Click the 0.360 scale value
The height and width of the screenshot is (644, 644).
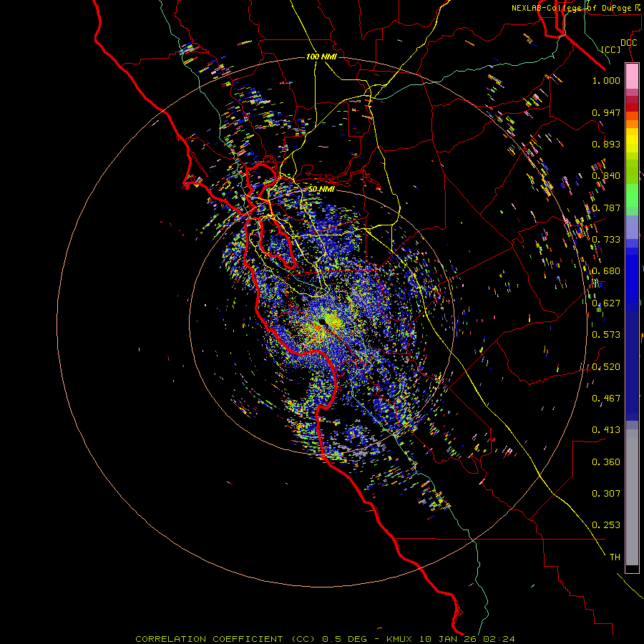pos(606,462)
